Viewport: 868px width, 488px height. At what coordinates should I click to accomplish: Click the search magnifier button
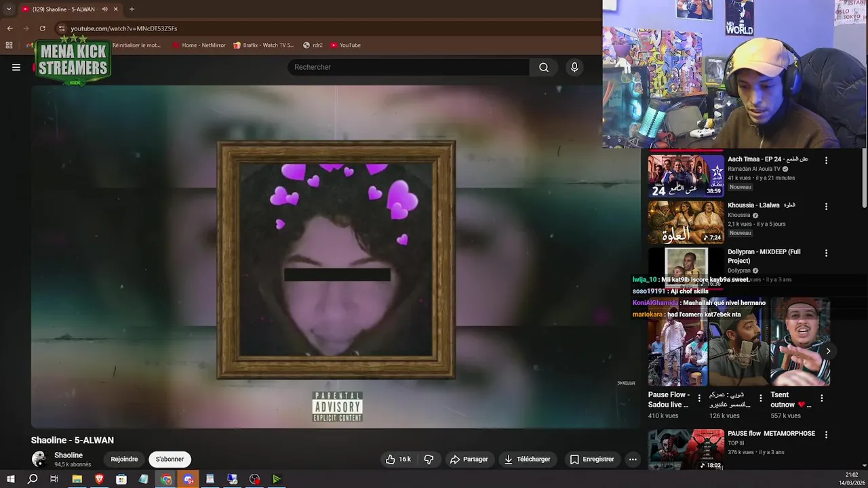pos(544,67)
